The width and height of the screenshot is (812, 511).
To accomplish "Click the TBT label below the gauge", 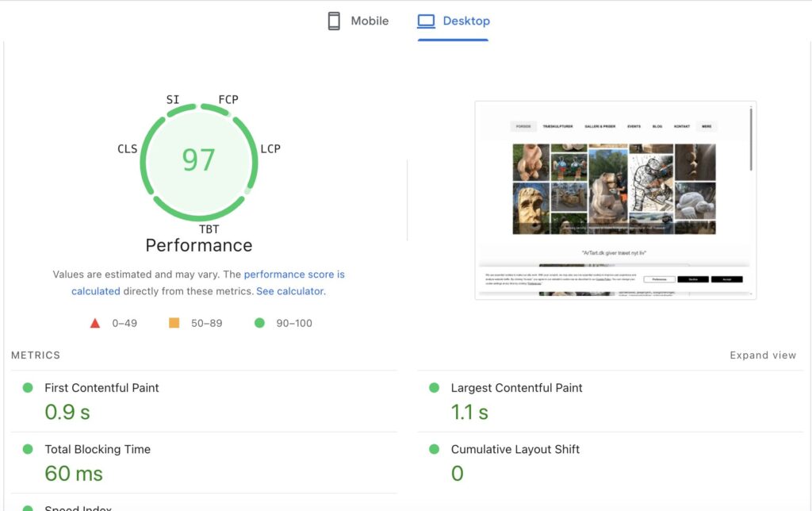I will click(209, 230).
